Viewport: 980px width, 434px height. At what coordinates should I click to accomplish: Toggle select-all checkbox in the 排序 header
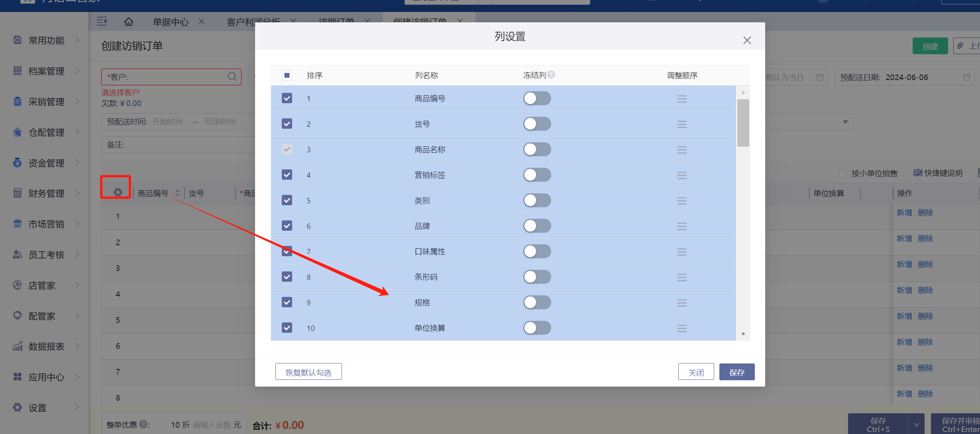pos(287,75)
